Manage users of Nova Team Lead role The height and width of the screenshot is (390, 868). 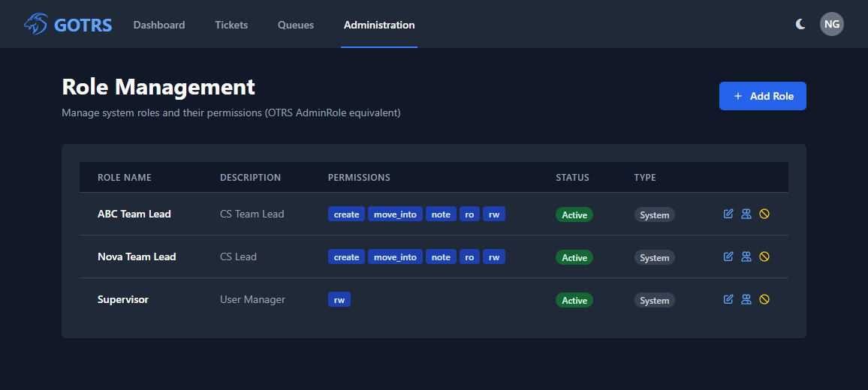[746, 256]
